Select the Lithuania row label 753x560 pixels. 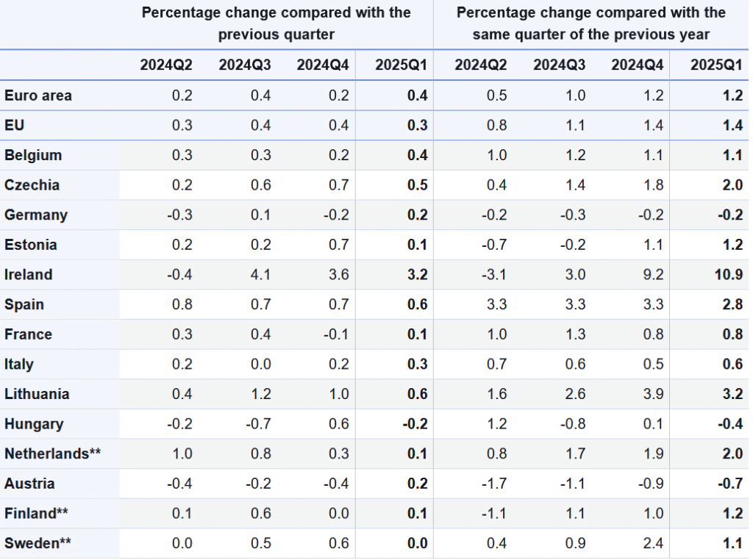[38, 394]
